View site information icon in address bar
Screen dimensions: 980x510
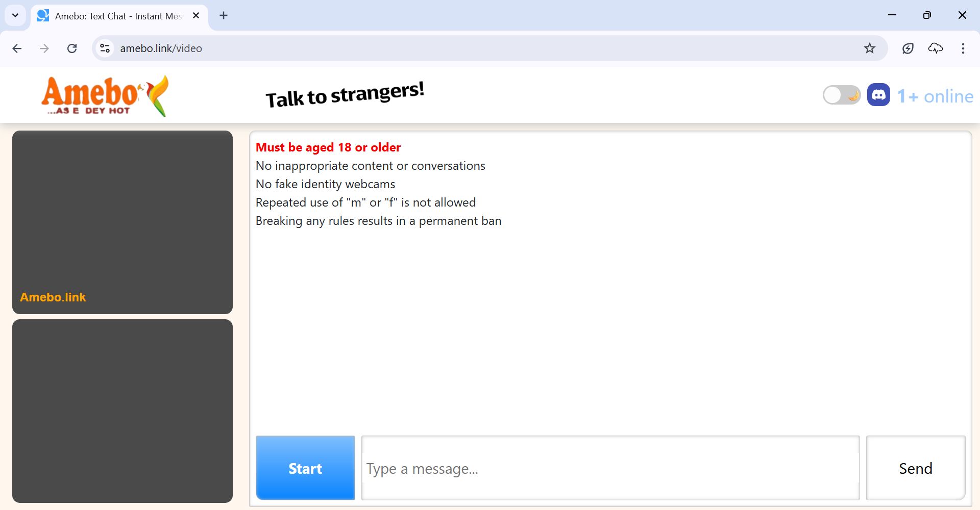coord(105,48)
